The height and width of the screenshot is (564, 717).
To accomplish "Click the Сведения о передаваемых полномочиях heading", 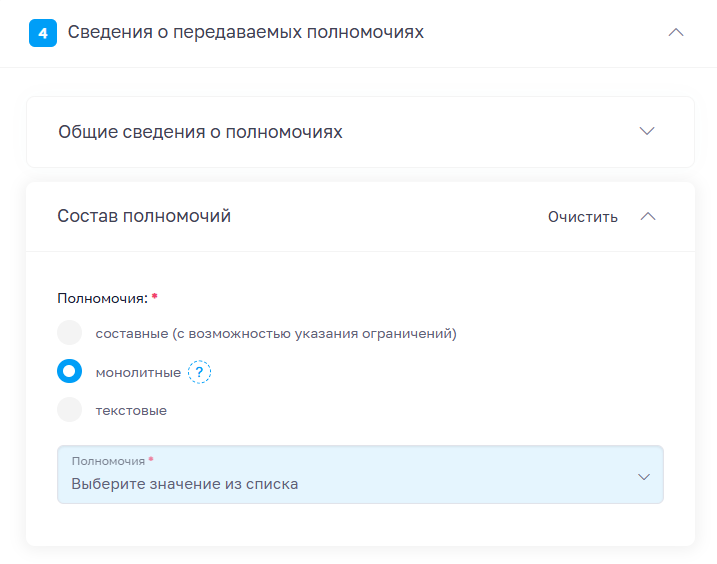I will [246, 32].
